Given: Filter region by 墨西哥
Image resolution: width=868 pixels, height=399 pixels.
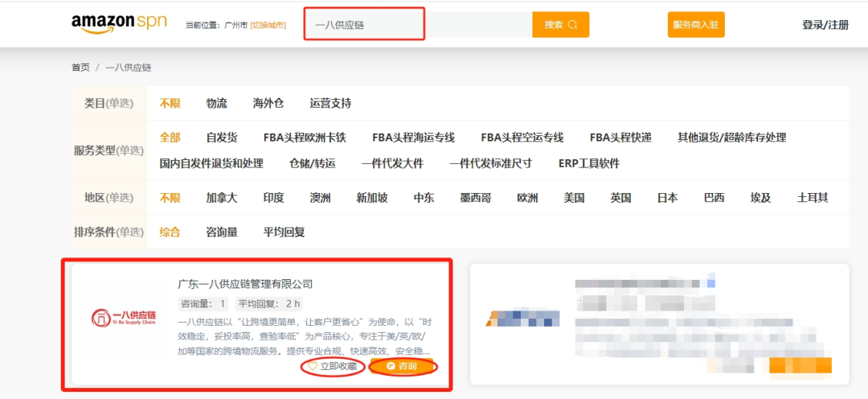Looking at the screenshot, I should click(476, 198).
